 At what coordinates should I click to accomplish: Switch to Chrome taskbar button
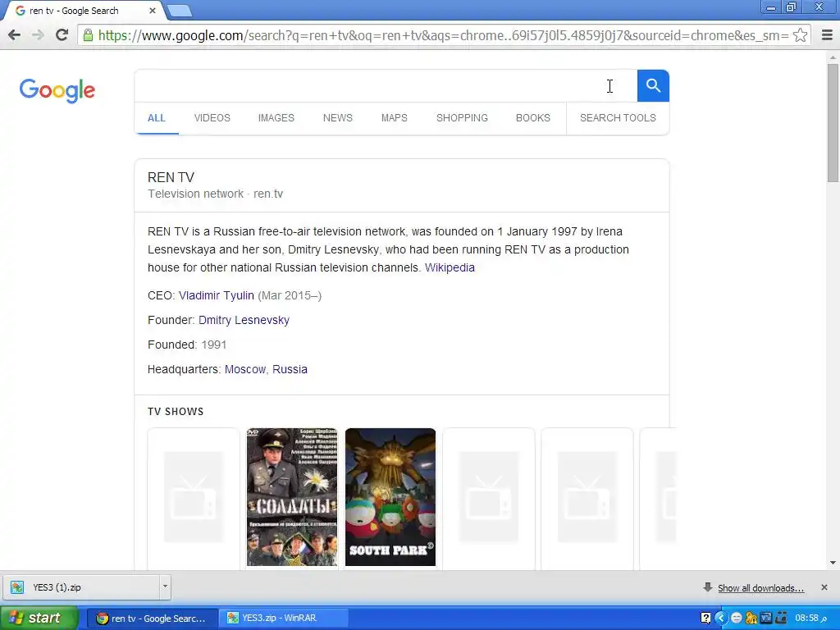[152, 619]
